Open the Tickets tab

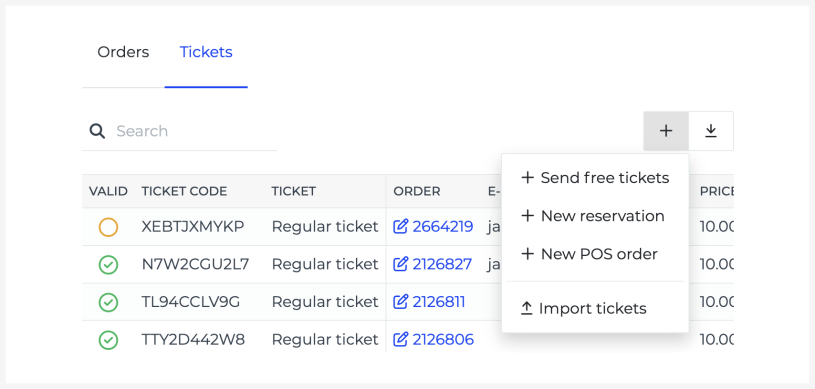(x=206, y=52)
